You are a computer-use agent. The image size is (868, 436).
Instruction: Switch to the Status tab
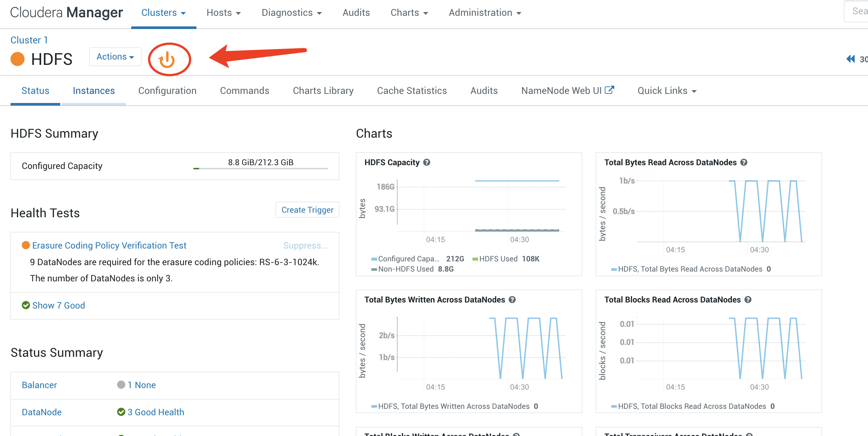click(35, 91)
